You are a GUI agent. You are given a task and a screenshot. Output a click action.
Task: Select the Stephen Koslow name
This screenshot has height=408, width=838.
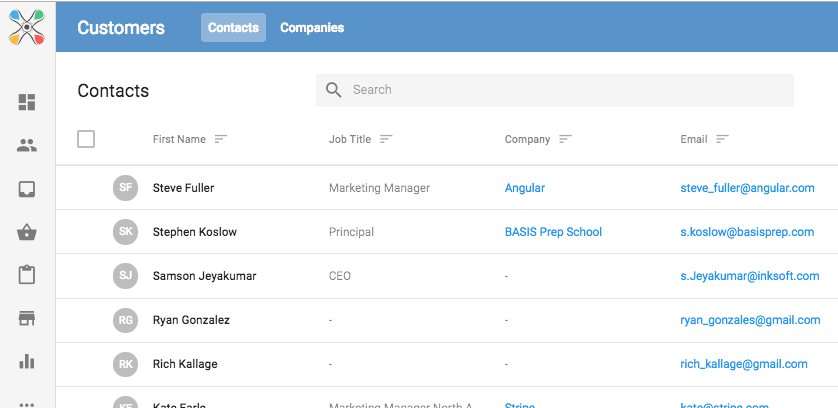[195, 232]
